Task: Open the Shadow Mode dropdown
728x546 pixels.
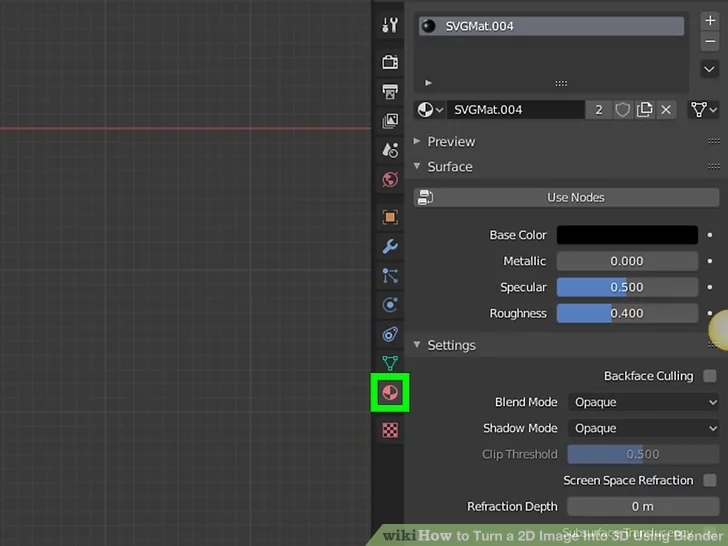Action: tap(643, 428)
